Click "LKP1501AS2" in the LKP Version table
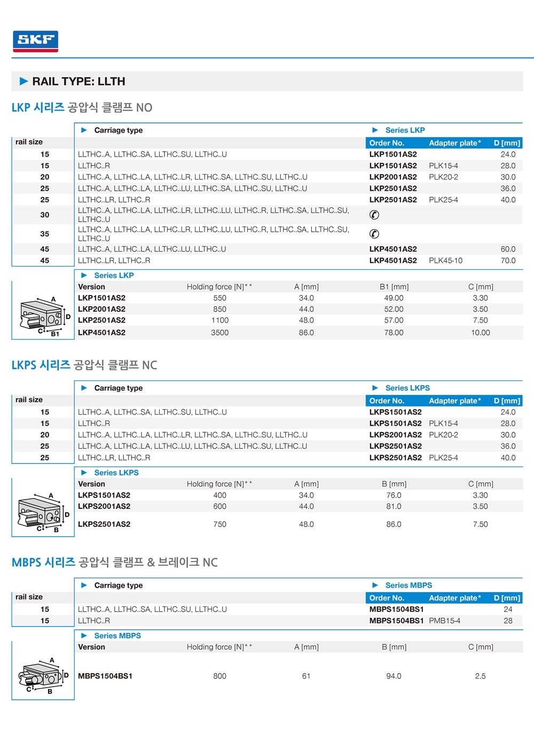The height and width of the screenshot is (756, 534). [101, 298]
